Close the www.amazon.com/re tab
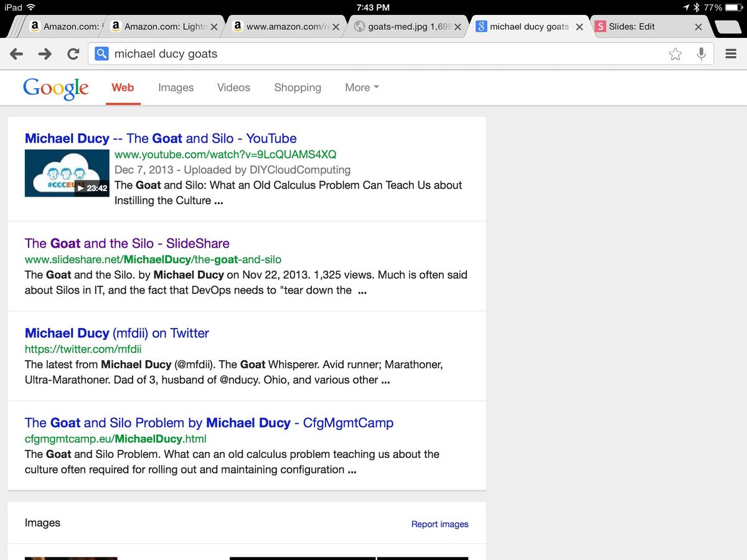The height and width of the screenshot is (560, 747). coord(336,27)
